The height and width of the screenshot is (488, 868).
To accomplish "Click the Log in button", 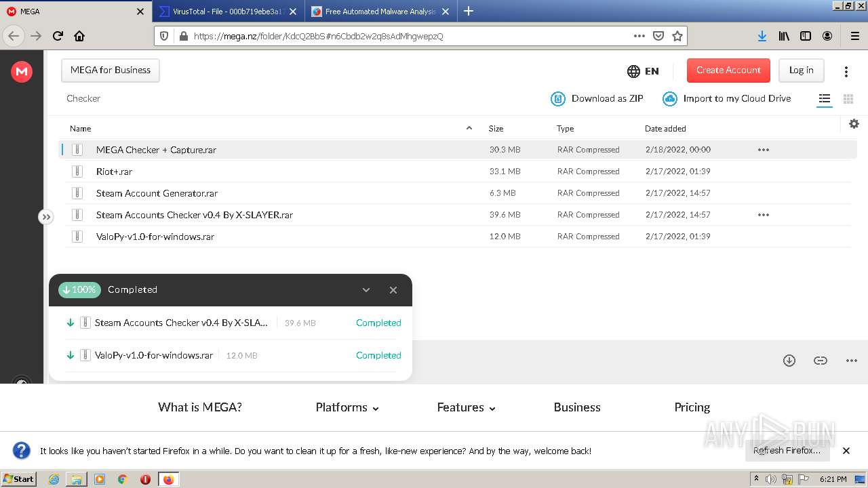I will pyautogui.click(x=801, y=70).
